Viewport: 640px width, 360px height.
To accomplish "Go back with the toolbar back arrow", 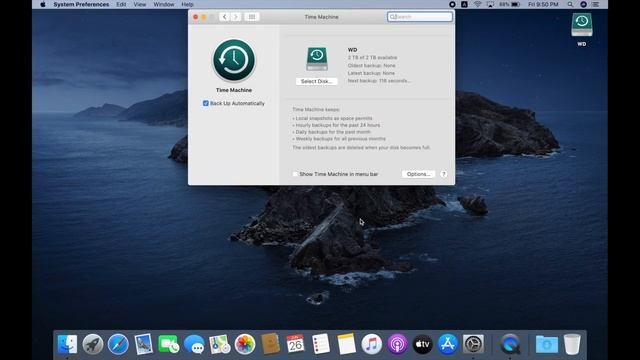I will 224,17.
